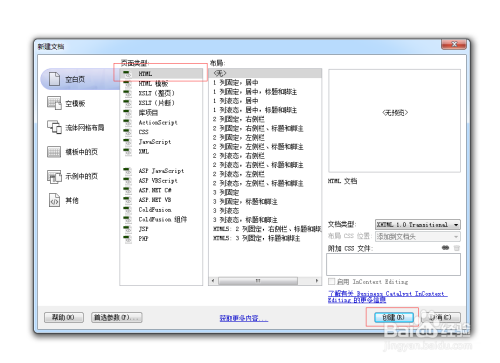Click the icon next to XSLT (整页)
500x363 pixels.
point(127,93)
